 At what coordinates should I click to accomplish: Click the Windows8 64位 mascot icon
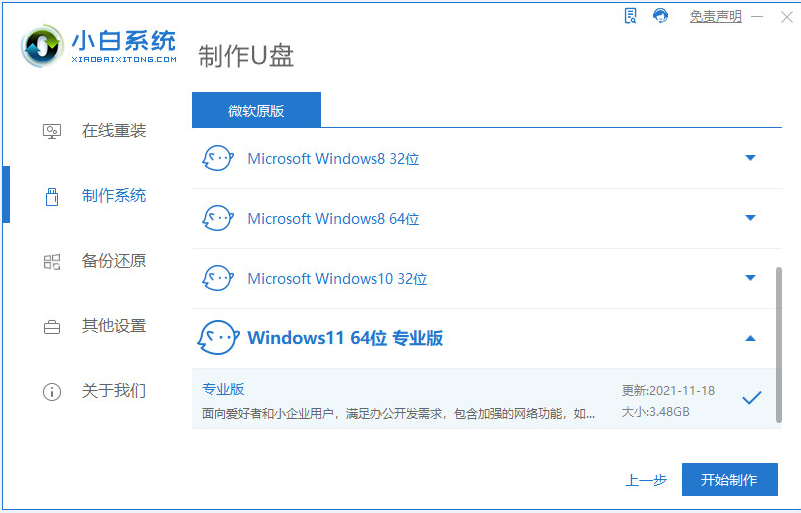tap(218, 218)
